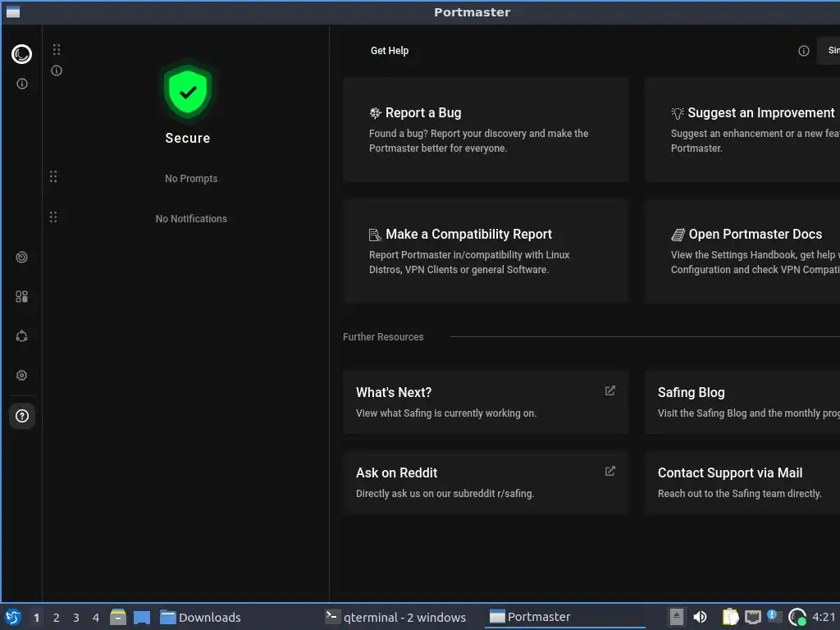Viewport: 840px width, 630px height.
Task: Click the Further Resources section label
Action: pyautogui.click(x=383, y=337)
